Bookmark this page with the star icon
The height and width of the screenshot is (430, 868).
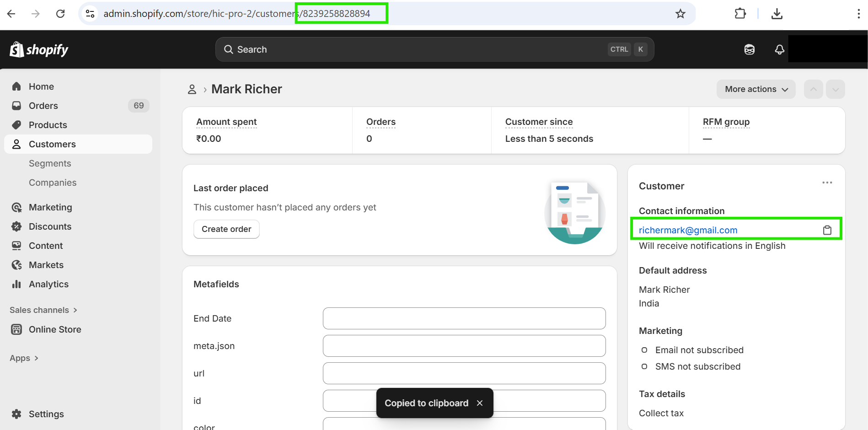click(x=680, y=14)
